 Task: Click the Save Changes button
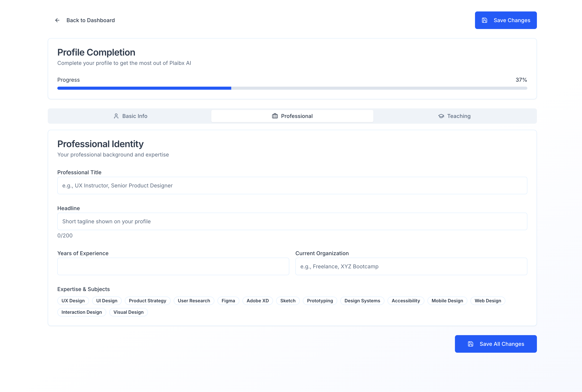click(506, 20)
